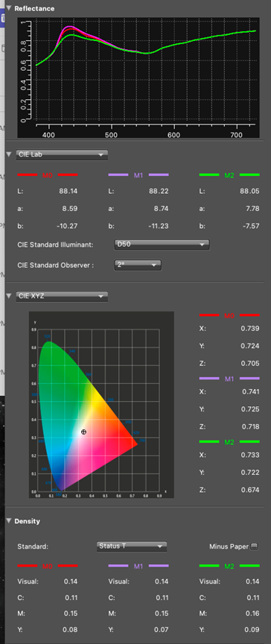Select the M1 b value -11.23

pos(159,226)
